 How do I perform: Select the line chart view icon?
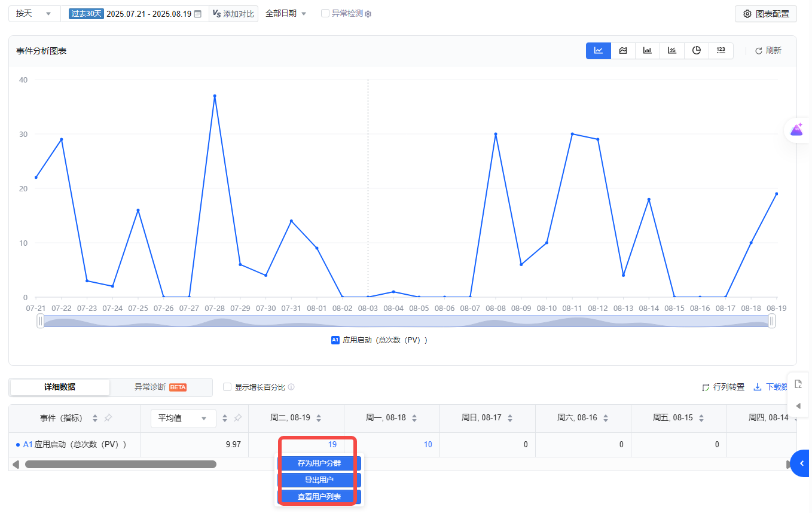[599, 51]
